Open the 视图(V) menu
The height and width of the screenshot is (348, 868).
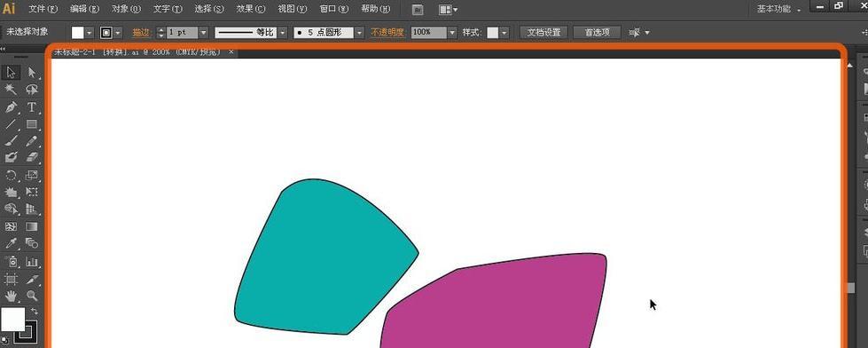[293, 10]
